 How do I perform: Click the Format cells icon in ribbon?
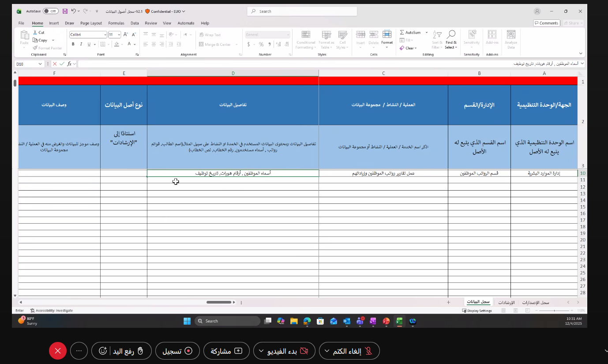click(x=387, y=35)
